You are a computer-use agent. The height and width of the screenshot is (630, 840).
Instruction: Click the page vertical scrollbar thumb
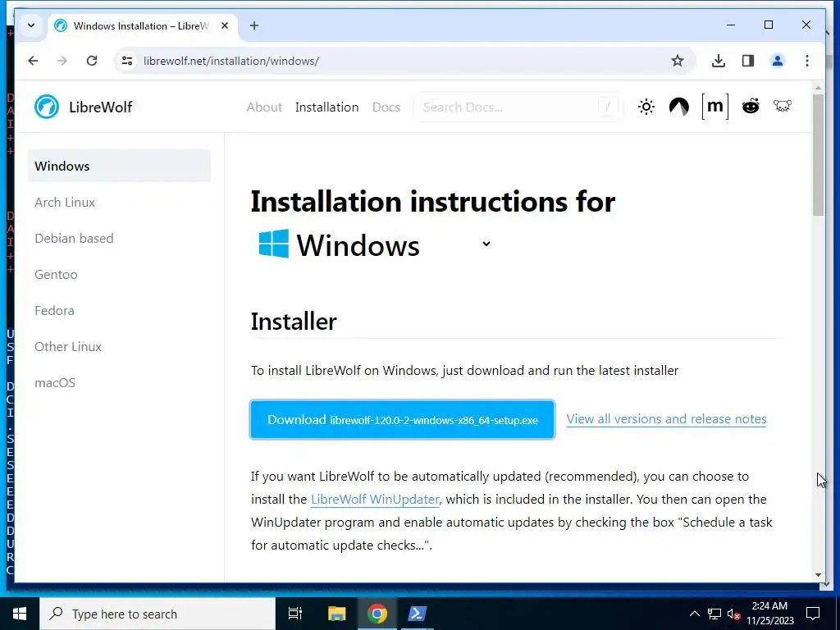coord(818,155)
